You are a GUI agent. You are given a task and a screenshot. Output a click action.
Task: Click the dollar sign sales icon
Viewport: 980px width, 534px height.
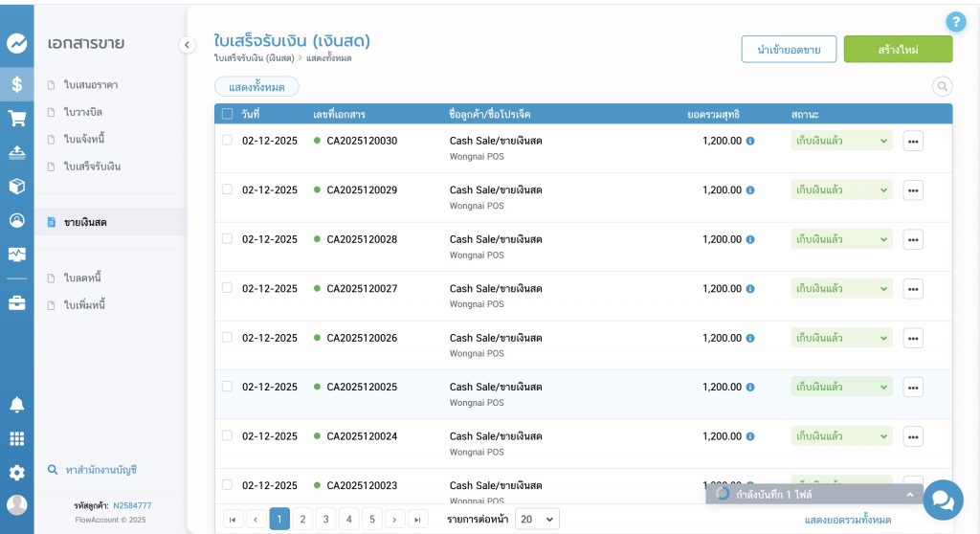point(16,84)
